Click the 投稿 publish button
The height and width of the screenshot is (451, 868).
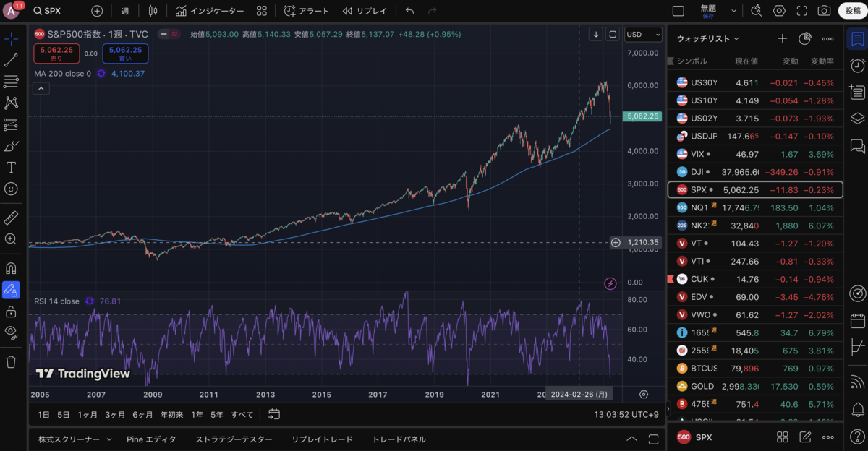[852, 11]
